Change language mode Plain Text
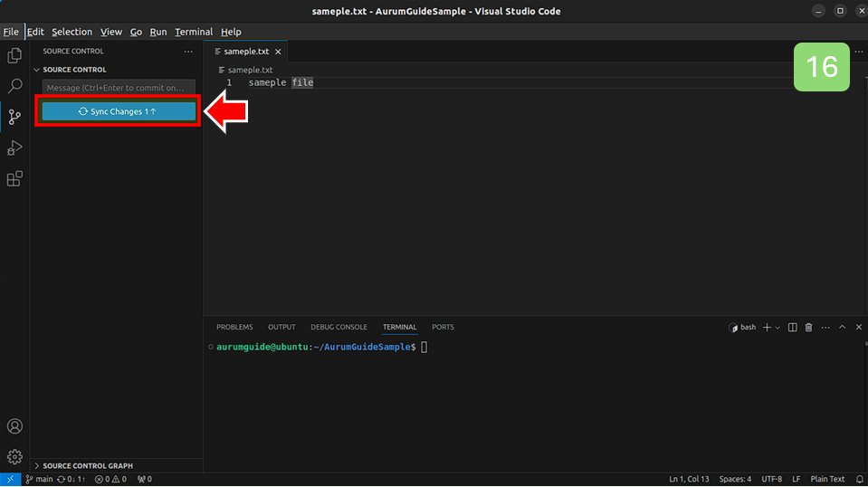Image resolution: width=868 pixels, height=487 pixels. (827, 479)
